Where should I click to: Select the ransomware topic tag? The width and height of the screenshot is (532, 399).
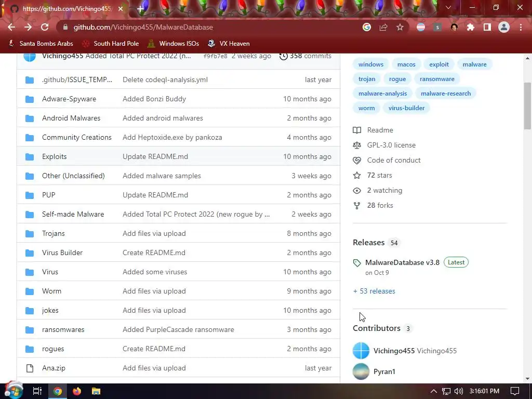pyautogui.click(x=437, y=79)
